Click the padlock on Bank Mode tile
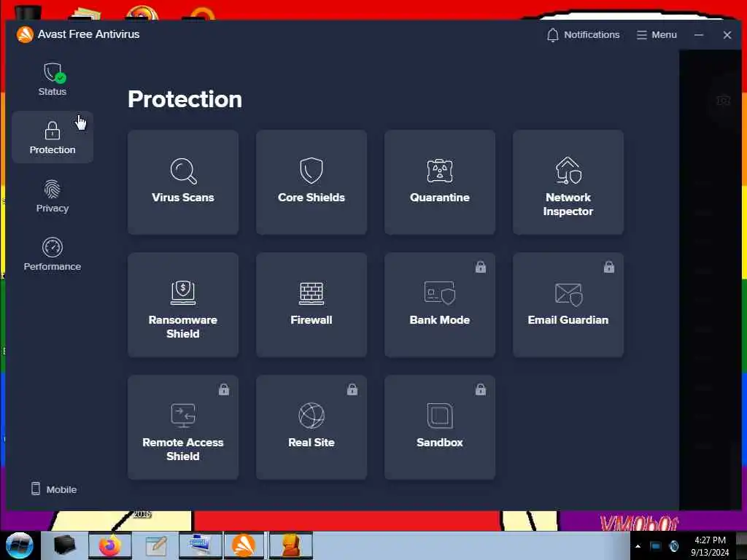 pos(481,267)
